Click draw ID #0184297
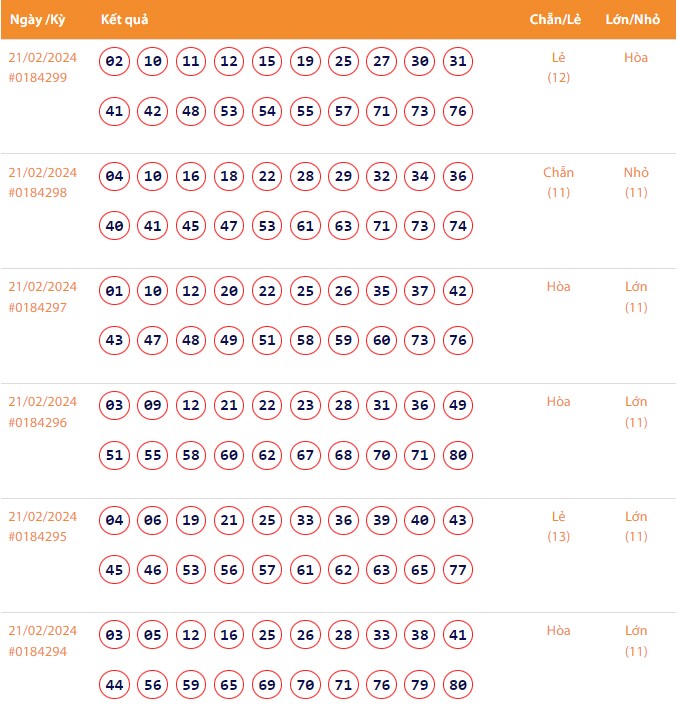 tap(38, 307)
